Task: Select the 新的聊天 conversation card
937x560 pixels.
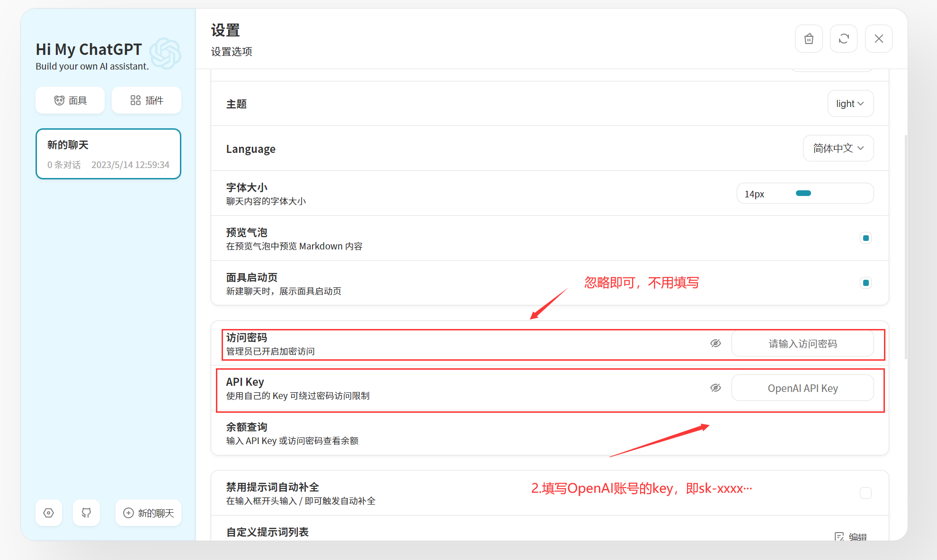Action: coord(108,154)
